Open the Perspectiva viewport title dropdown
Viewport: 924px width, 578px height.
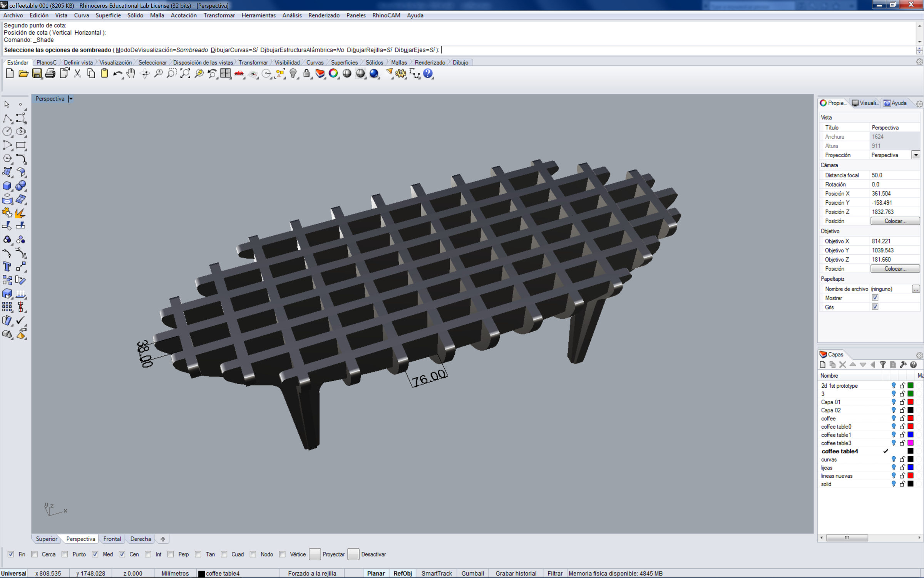tap(70, 99)
